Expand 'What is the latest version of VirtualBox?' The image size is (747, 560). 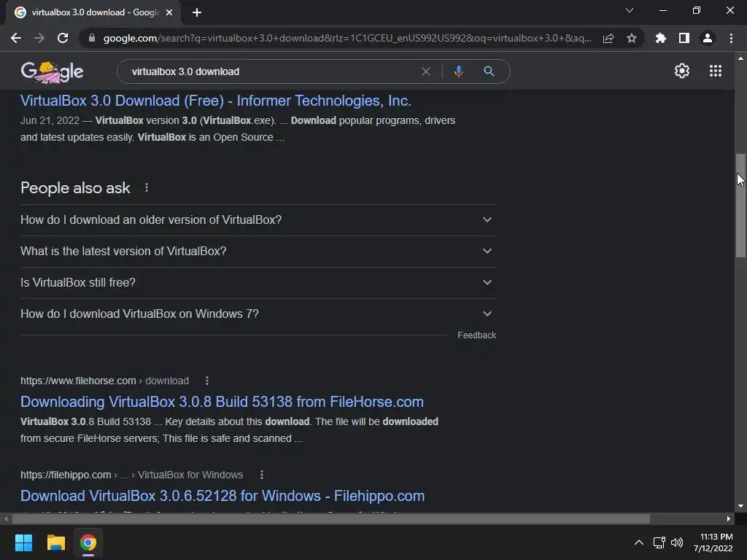(258, 252)
